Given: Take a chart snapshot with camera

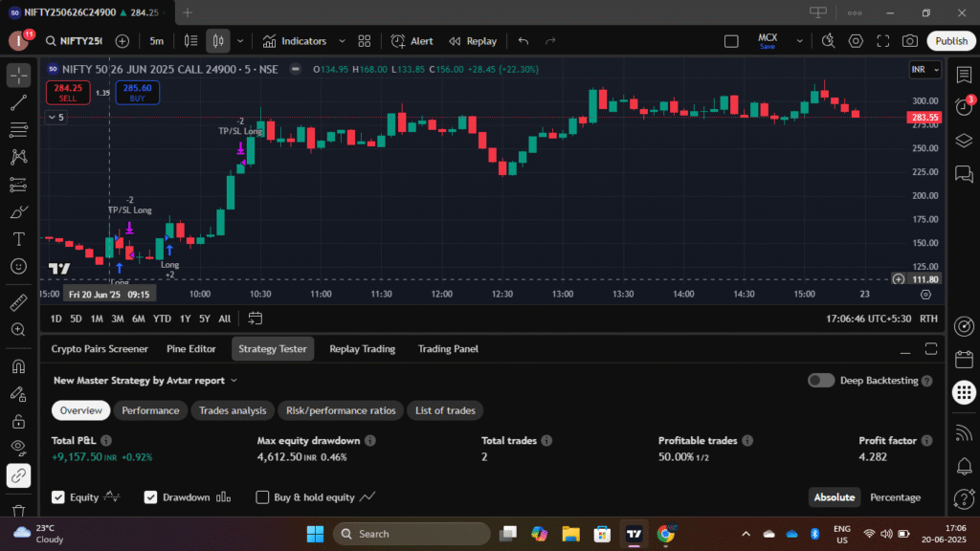Looking at the screenshot, I should tap(910, 41).
